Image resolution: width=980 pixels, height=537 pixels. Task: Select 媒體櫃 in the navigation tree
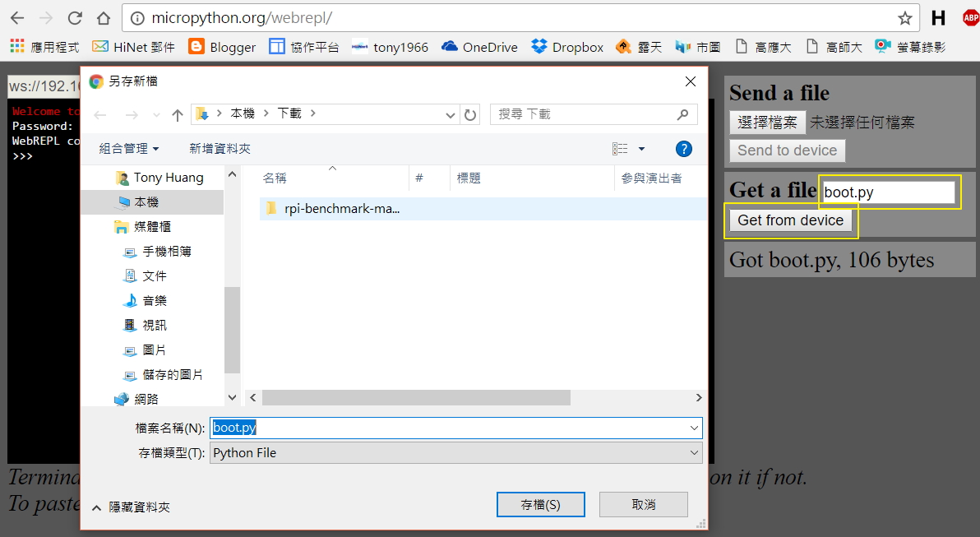(142, 227)
